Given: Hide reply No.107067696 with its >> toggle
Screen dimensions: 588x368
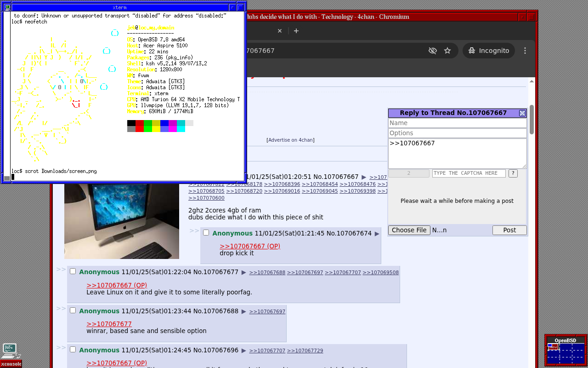Looking at the screenshot, I should tap(61, 347).
